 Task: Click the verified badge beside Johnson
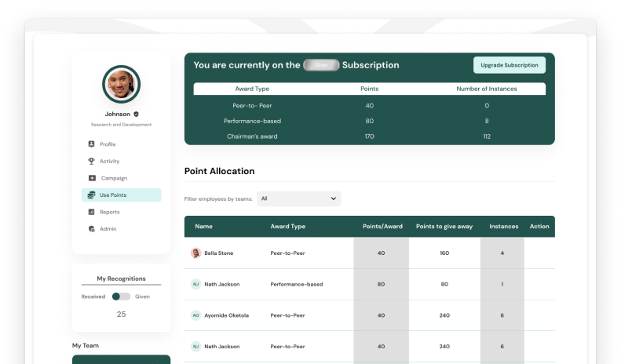coord(136,114)
